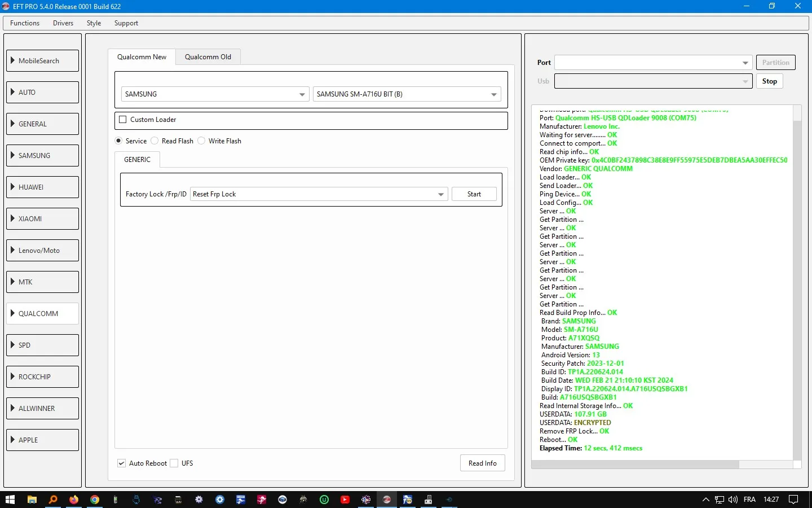Enable the Custom Loader checkbox

point(123,120)
